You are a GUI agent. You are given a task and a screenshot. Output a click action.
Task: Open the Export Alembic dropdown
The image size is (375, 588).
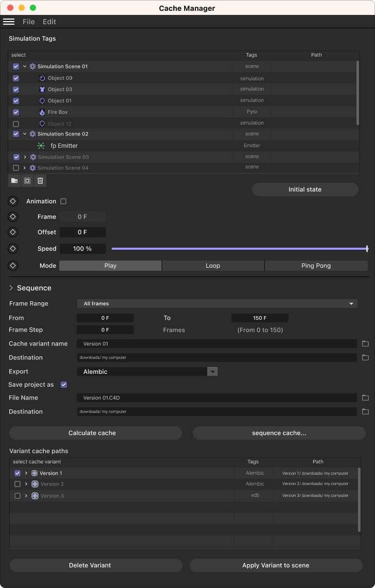[x=147, y=372]
